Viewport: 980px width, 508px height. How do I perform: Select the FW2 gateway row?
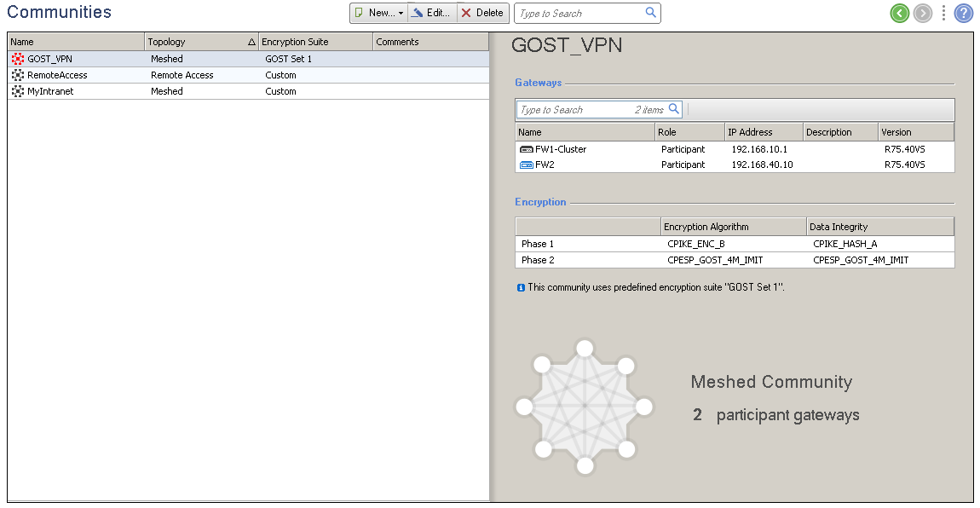(x=735, y=165)
